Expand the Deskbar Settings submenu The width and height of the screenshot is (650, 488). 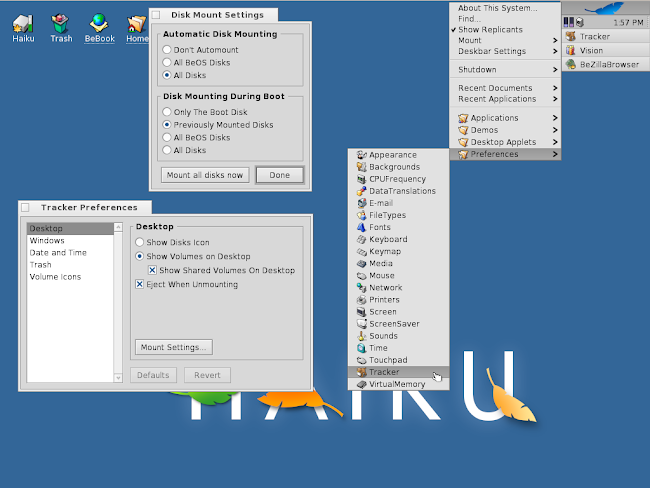505,51
